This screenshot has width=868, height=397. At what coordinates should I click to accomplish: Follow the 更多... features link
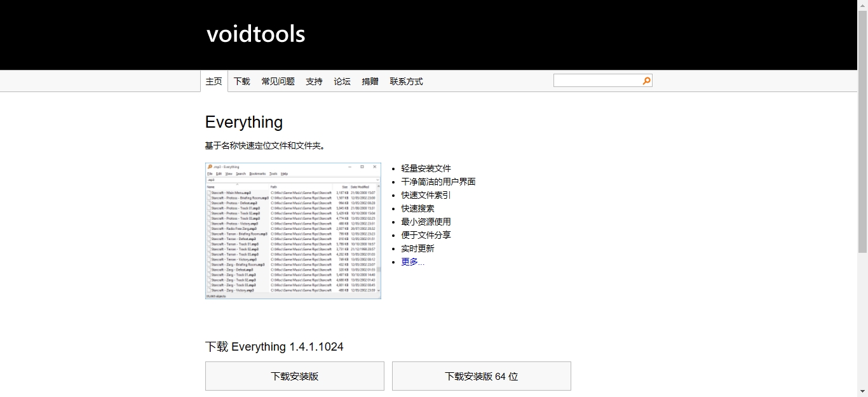(x=413, y=262)
